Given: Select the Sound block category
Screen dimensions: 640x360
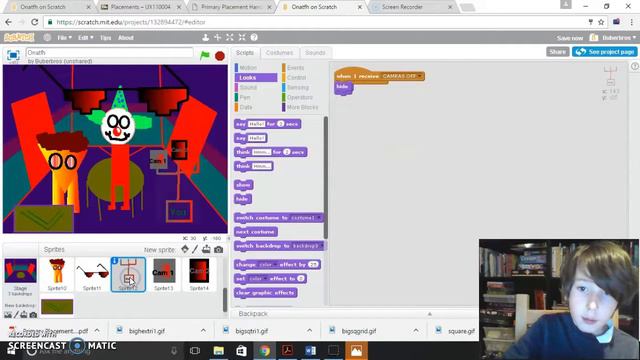Looking at the screenshot, I should click(256, 87).
